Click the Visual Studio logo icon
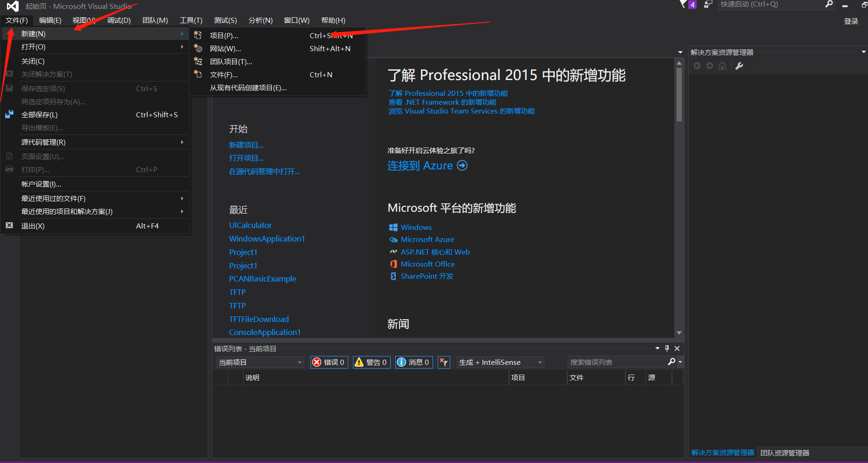 (13, 6)
